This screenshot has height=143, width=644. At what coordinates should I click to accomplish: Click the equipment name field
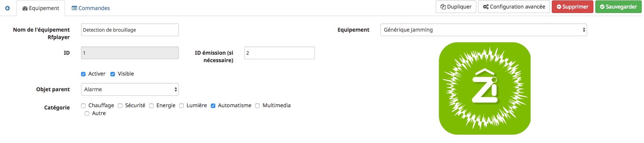pyautogui.click(x=130, y=30)
